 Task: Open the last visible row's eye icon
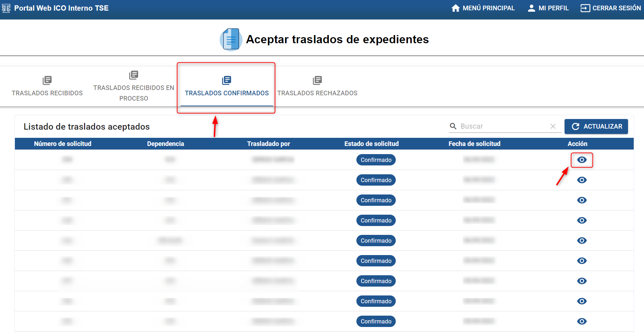point(582,321)
